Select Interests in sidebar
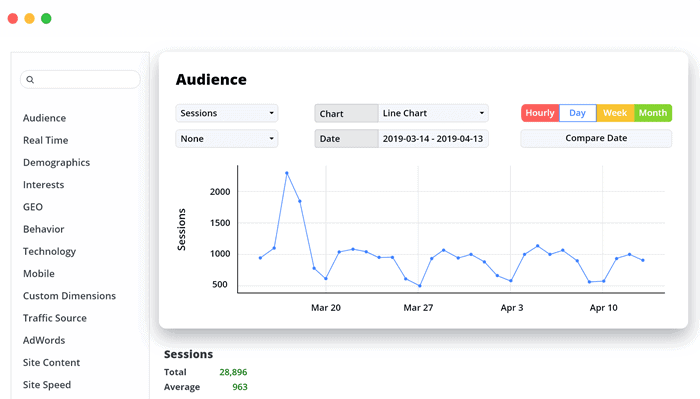 pyautogui.click(x=44, y=185)
